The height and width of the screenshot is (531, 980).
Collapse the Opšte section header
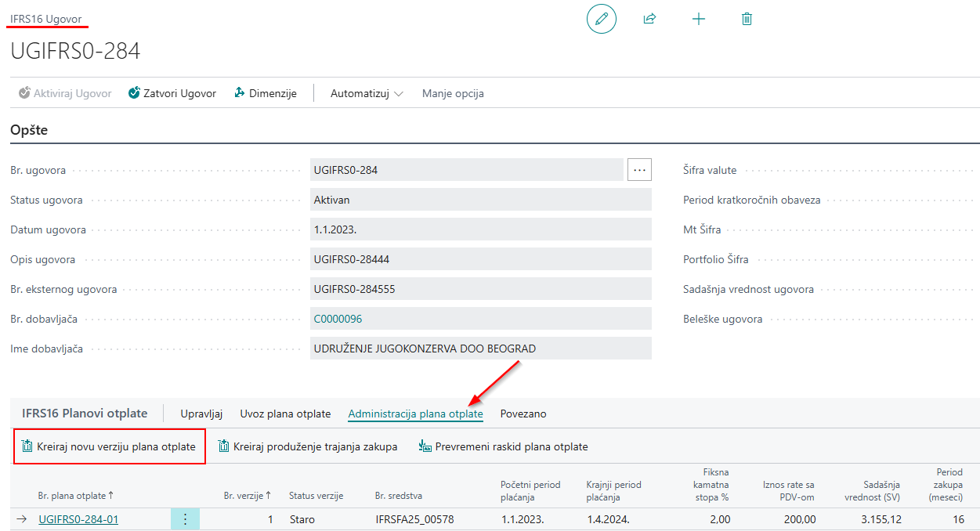point(29,130)
